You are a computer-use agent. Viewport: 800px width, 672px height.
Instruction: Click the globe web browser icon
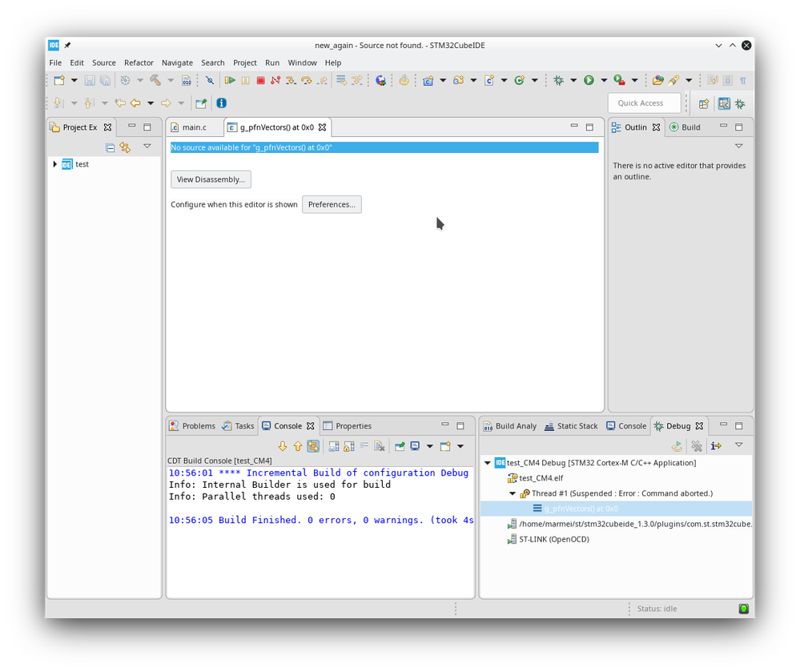tap(380, 80)
